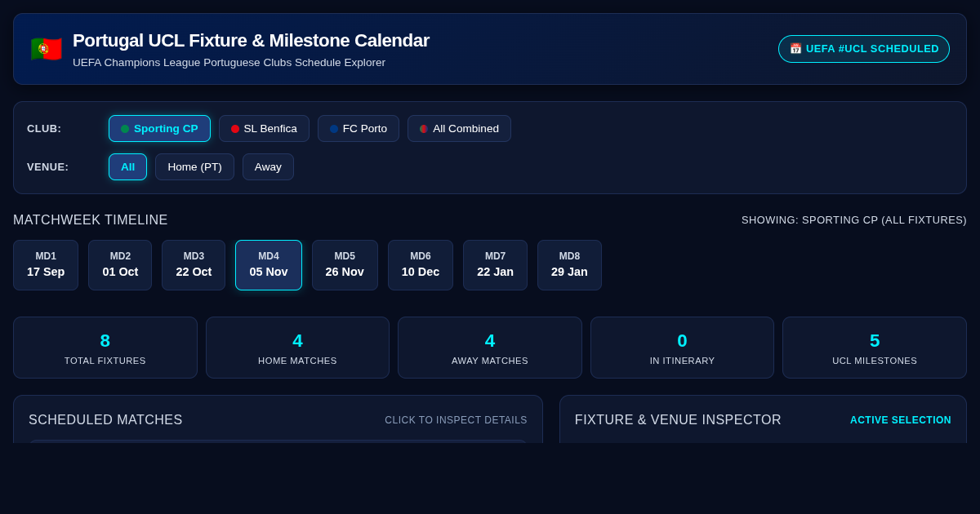Click the Fixture & Venue Inspector heading
This screenshot has width=980, height=514.
pyautogui.click(x=678, y=420)
